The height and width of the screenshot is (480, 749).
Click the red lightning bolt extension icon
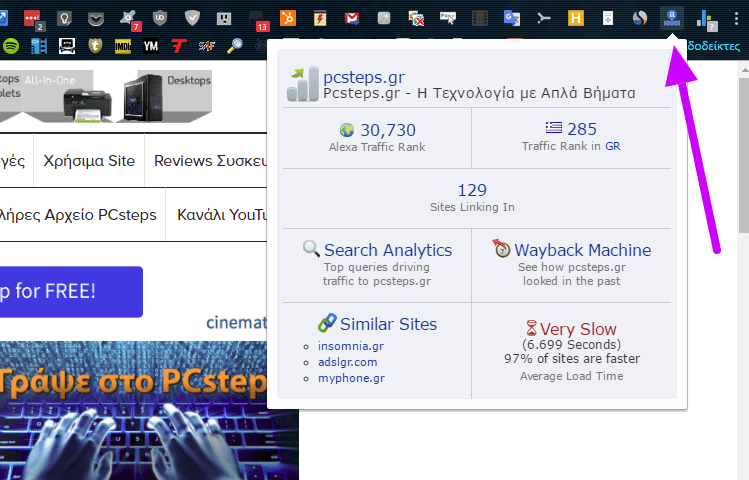coord(320,18)
